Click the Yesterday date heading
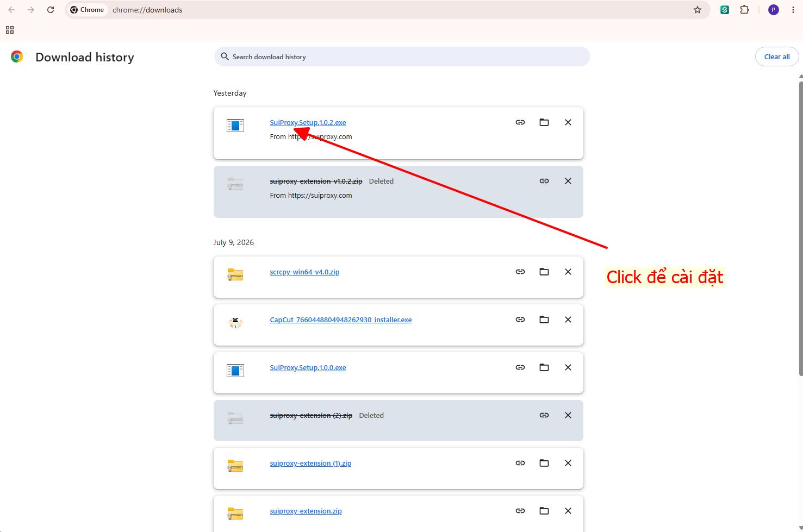 230,93
